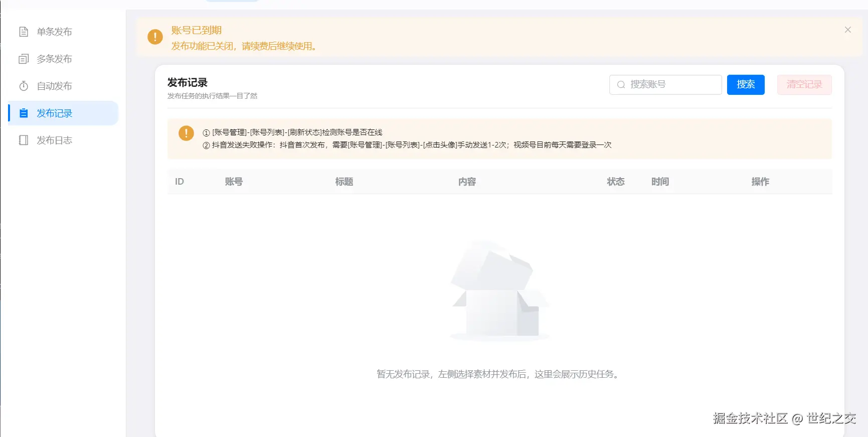The width and height of the screenshot is (868, 437).
Task: Go to 自动发布 in sidebar
Action: pos(63,86)
